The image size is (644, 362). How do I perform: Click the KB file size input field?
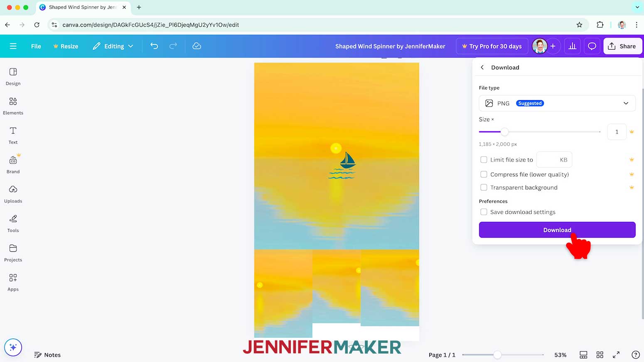pyautogui.click(x=554, y=159)
